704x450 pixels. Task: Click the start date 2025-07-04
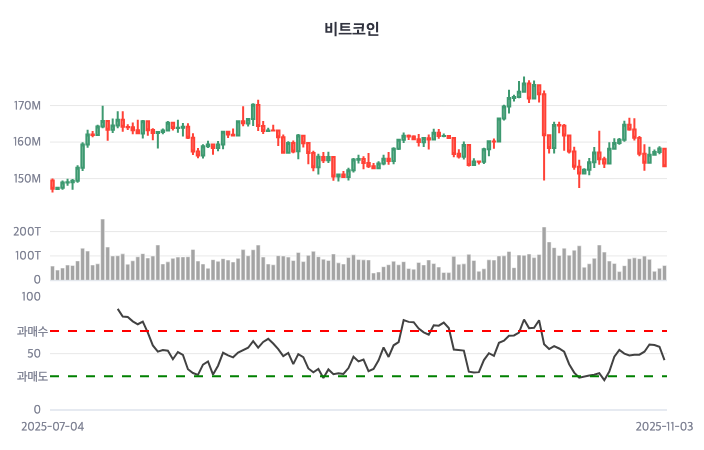pos(52,426)
